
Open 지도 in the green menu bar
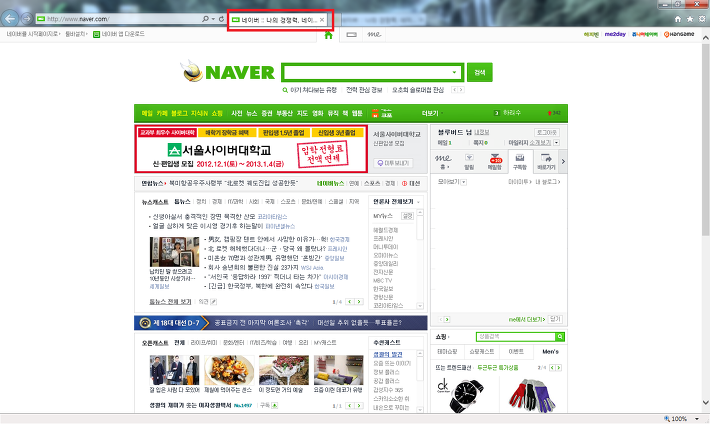(x=302, y=113)
